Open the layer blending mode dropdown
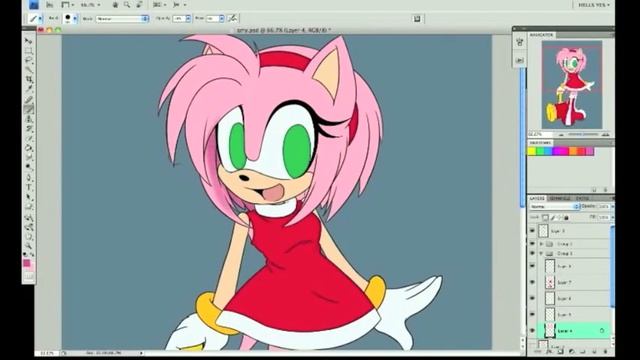The image size is (640, 360). [555, 207]
